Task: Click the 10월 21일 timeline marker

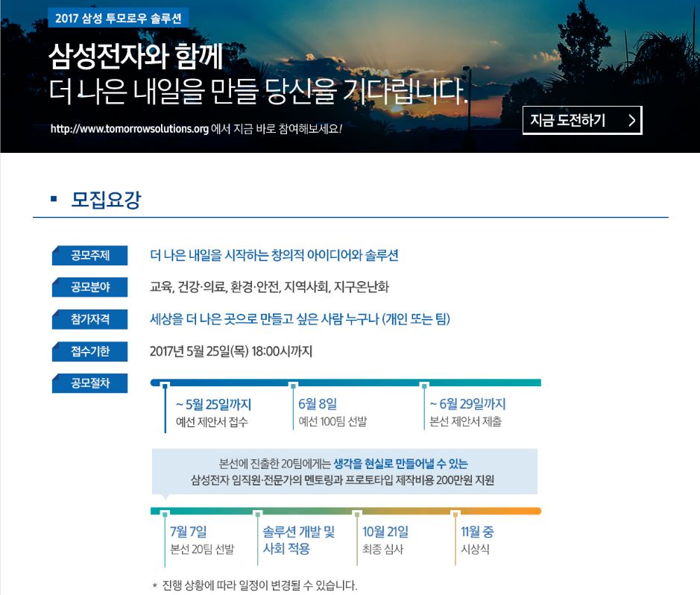Action: coord(357,514)
